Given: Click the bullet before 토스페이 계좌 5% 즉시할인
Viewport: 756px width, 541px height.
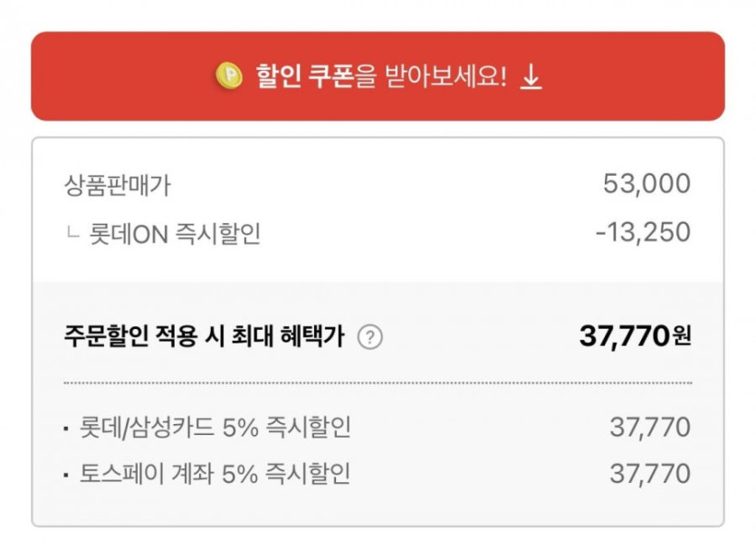Looking at the screenshot, I should tap(67, 474).
